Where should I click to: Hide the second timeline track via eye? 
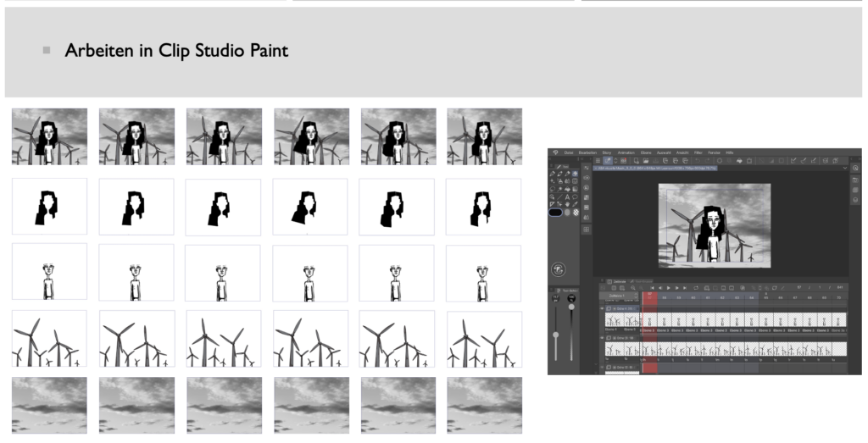603,337
